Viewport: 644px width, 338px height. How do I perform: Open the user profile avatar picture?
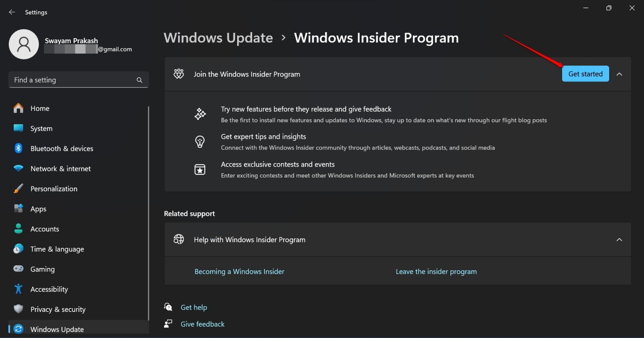coord(23,44)
